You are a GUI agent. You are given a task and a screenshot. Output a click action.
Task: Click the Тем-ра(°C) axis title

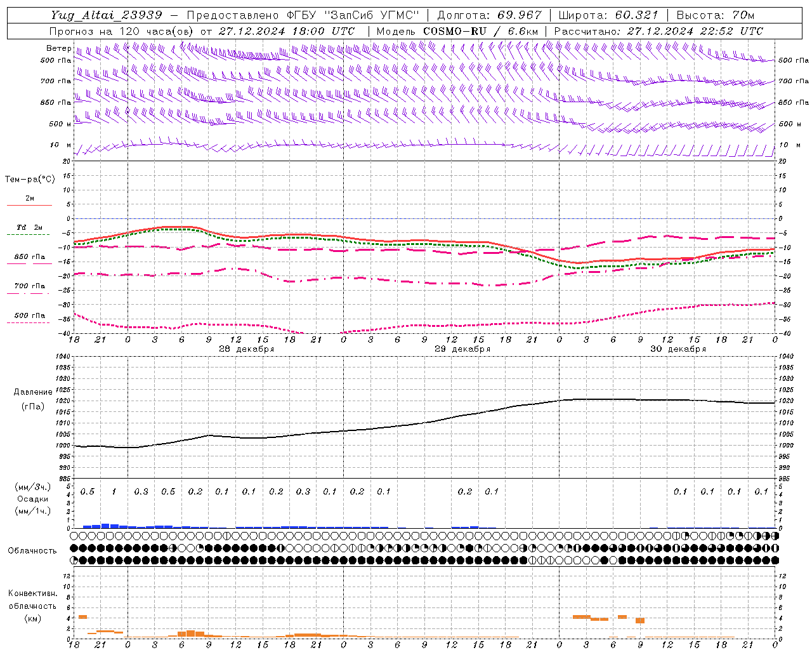pyautogui.click(x=30, y=179)
